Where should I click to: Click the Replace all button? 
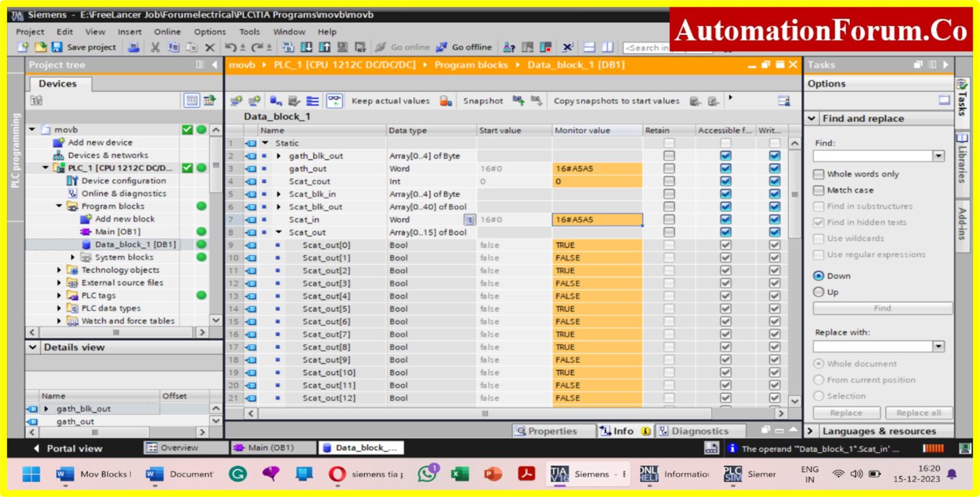tap(919, 413)
